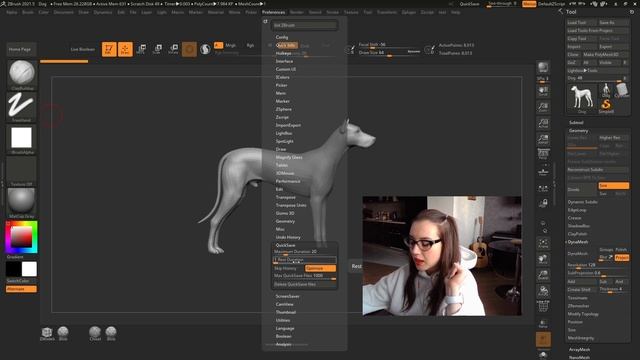Viewport: 640px width, 360px height.
Task: Adjust Max QuickSave Files slider
Action: (x=304, y=276)
